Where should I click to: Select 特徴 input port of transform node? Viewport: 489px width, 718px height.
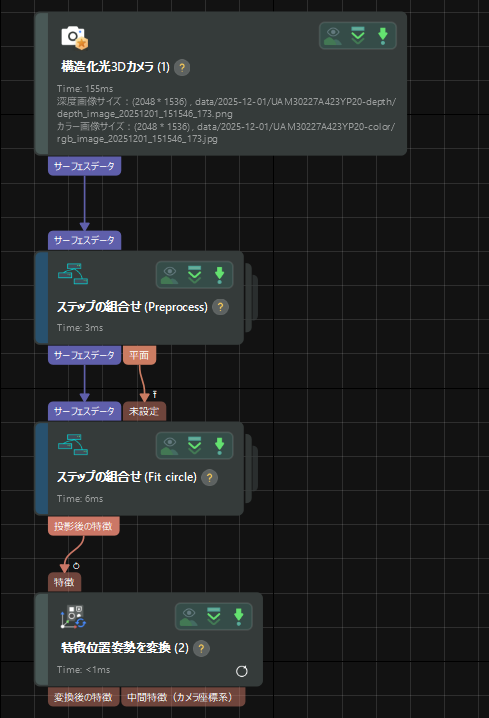point(65,582)
